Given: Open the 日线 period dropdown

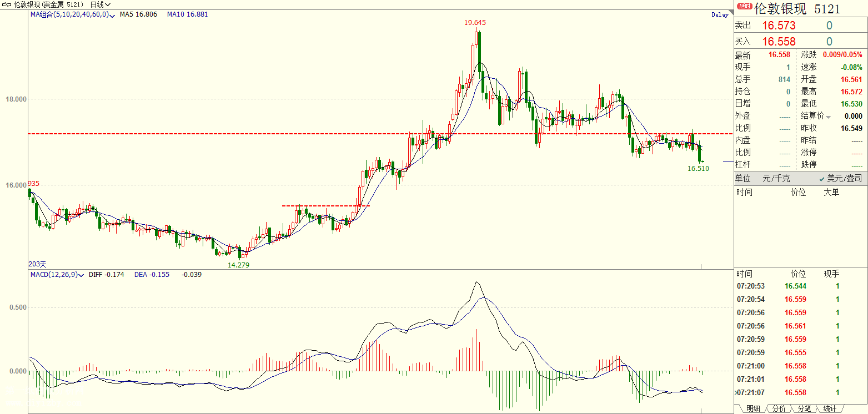Looking at the screenshot, I should 100,4.
